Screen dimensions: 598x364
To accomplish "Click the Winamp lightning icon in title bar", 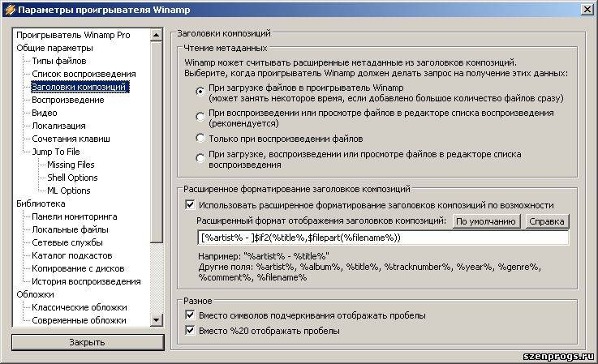I will tap(9, 10).
